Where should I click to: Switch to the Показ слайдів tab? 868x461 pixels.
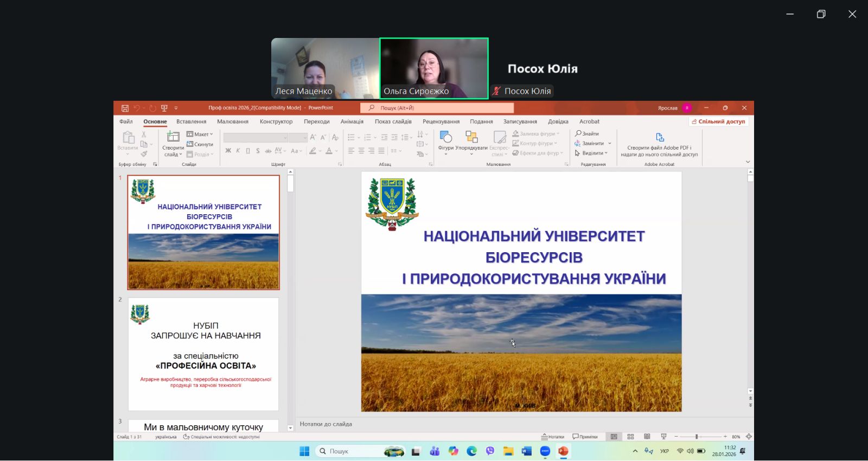coord(393,121)
